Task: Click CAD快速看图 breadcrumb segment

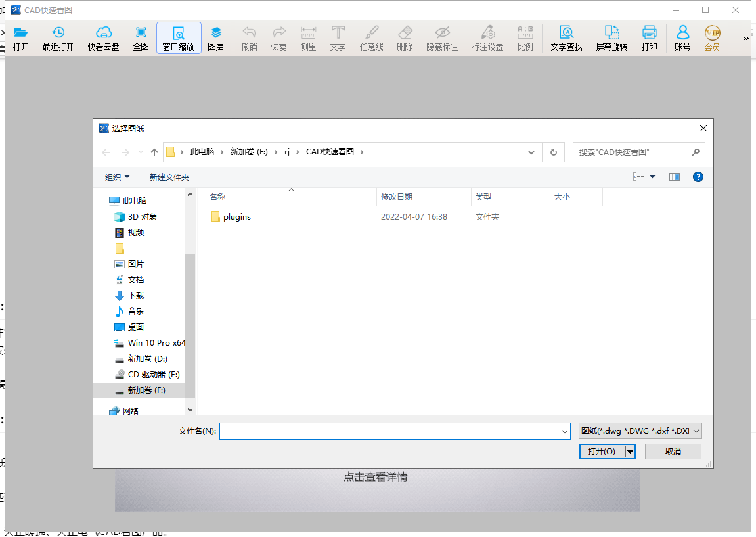Action: (330, 152)
